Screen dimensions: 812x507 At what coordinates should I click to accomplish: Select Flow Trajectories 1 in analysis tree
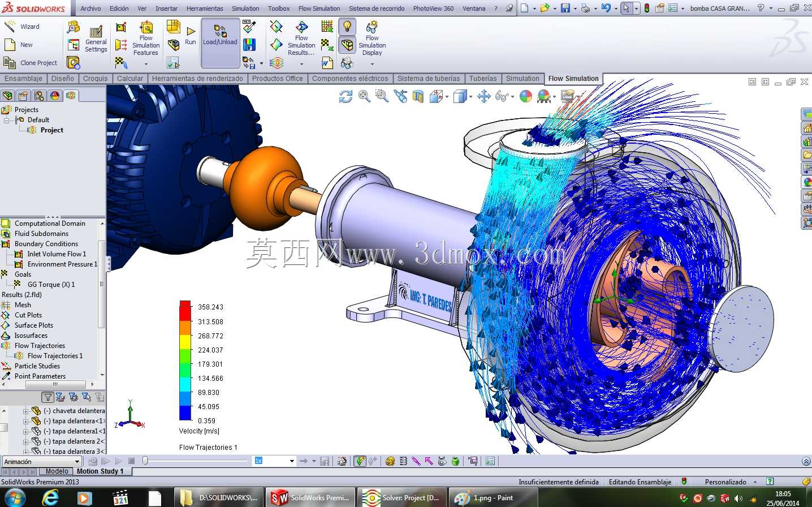click(55, 356)
